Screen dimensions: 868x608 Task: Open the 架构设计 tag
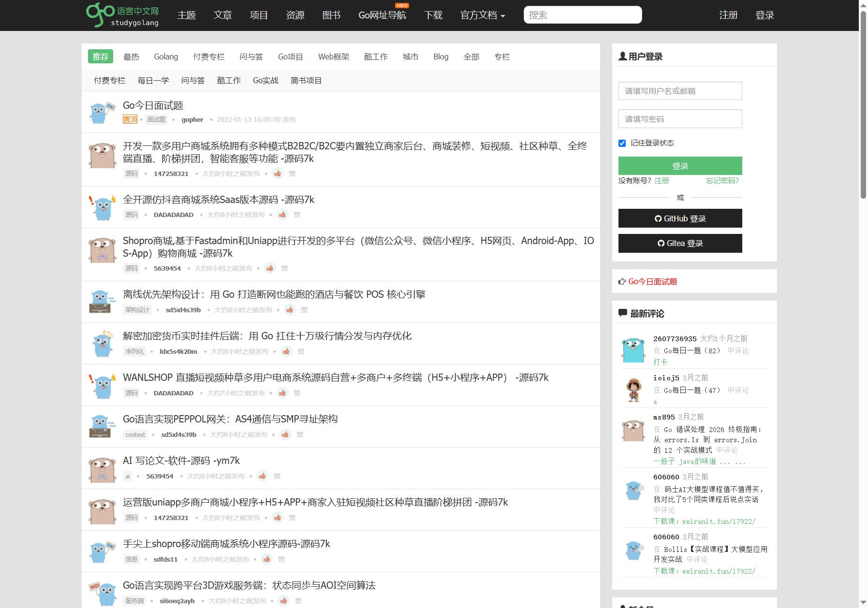pyautogui.click(x=137, y=310)
